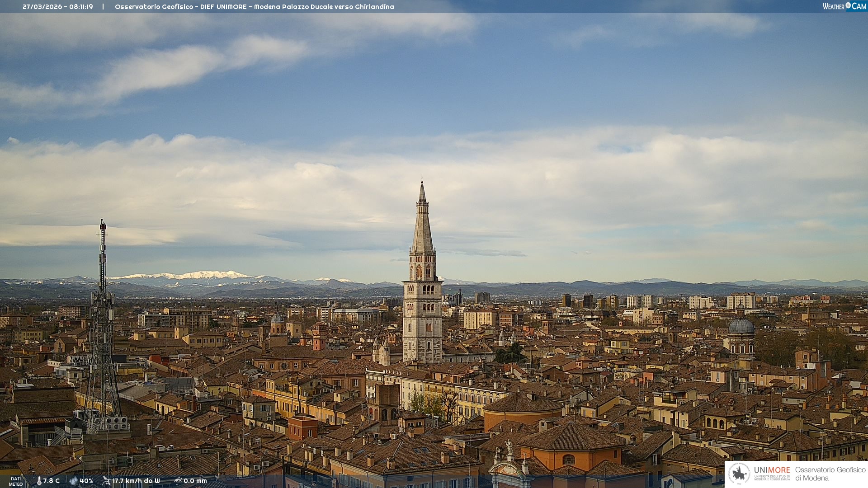Viewport: 868px width, 488px height.
Task: Click Osservatorio Geofisico di Modena label
Action: (830, 474)
